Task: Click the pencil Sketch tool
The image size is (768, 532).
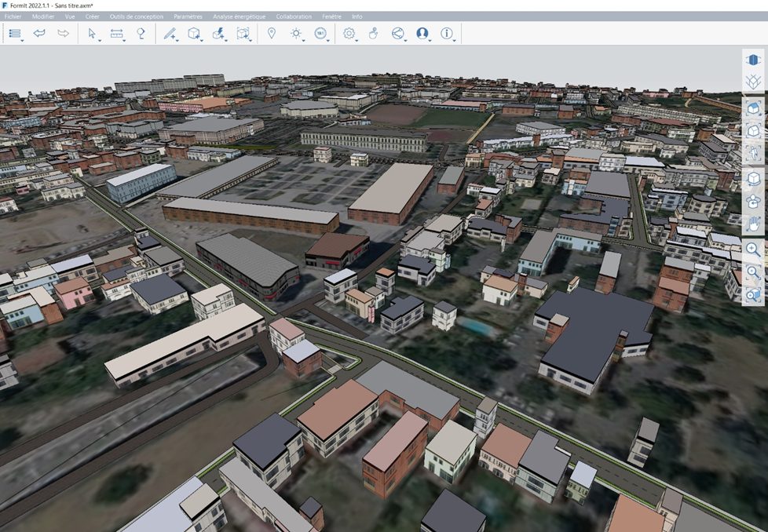Action: 169,34
